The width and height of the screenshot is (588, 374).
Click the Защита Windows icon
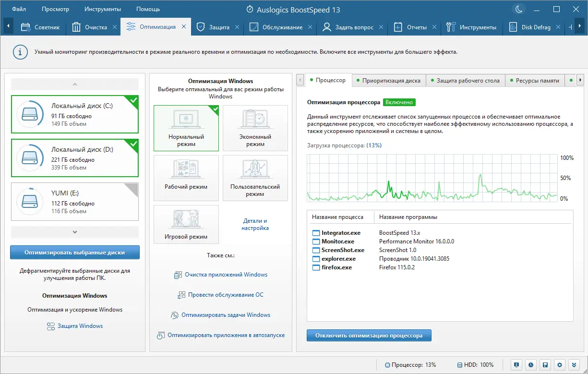click(x=51, y=326)
